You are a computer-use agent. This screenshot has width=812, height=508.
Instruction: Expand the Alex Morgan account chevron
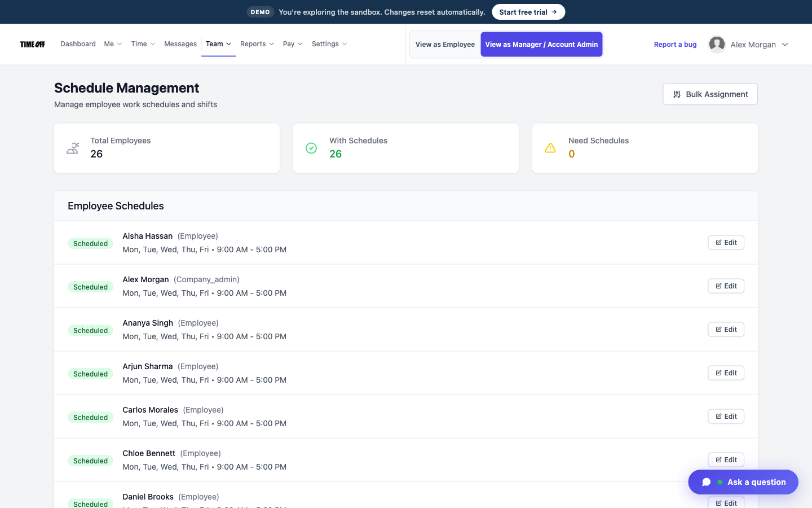click(x=785, y=45)
